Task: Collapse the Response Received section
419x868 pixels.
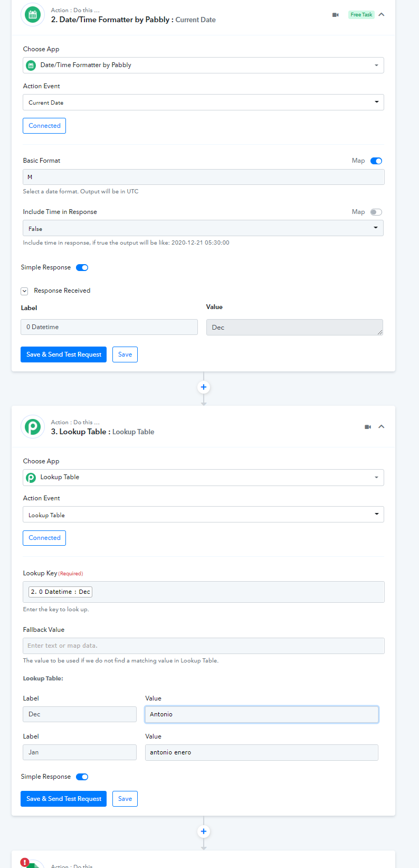Action: (x=24, y=291)
